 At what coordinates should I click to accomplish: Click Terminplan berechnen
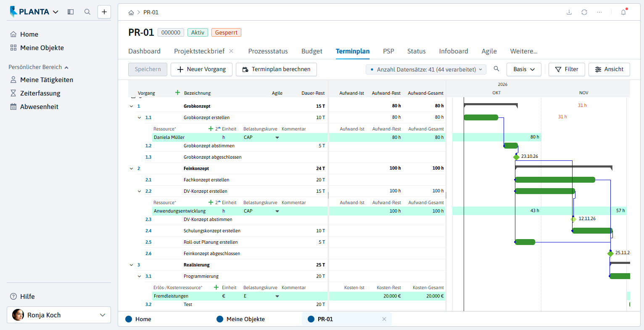point(276,69)
